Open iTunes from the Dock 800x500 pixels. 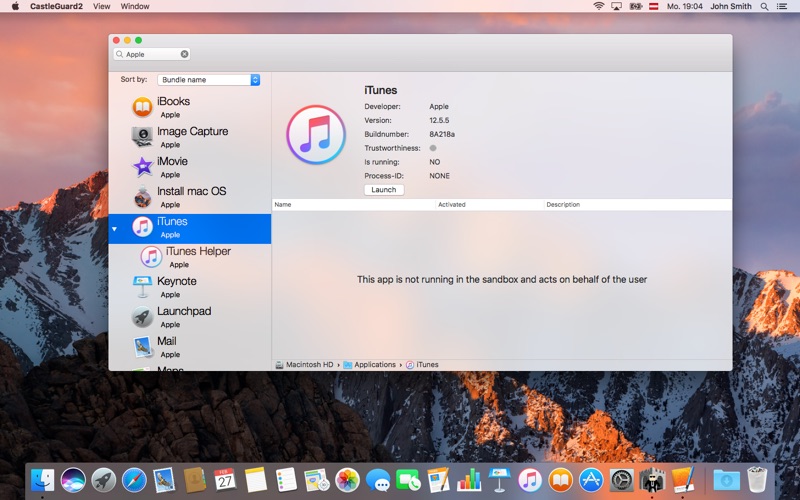point(530,480)
